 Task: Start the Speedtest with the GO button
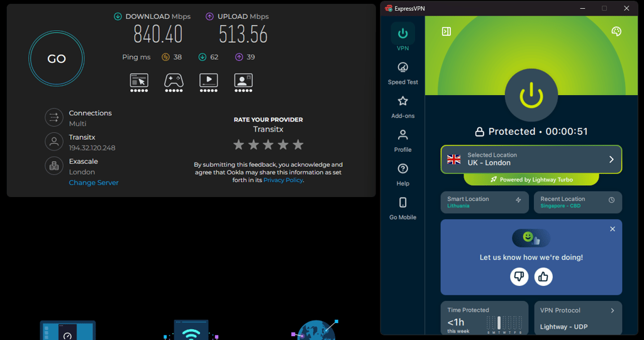tap(56, 59)
